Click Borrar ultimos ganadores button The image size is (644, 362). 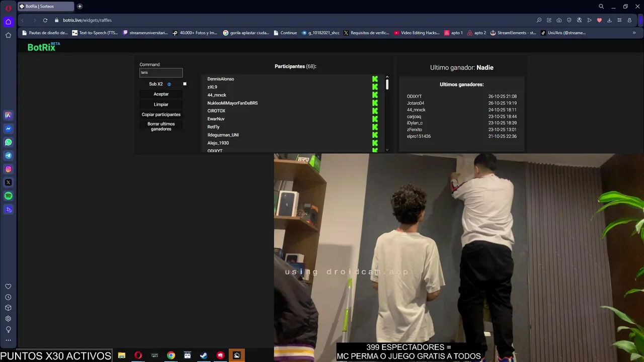[x=161, y=126]
